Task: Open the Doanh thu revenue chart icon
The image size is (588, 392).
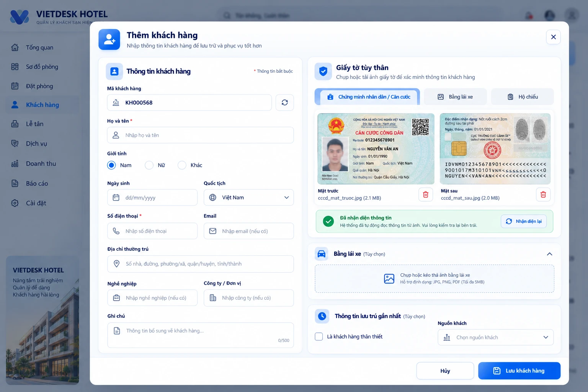Action: coord(15,163)
